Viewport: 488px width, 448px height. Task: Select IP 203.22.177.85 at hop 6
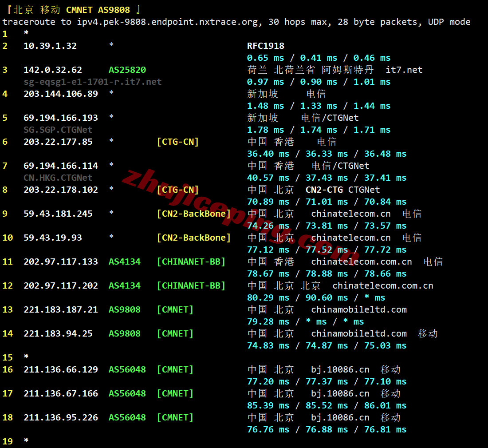pyautogui.click(x=58, y=142)
